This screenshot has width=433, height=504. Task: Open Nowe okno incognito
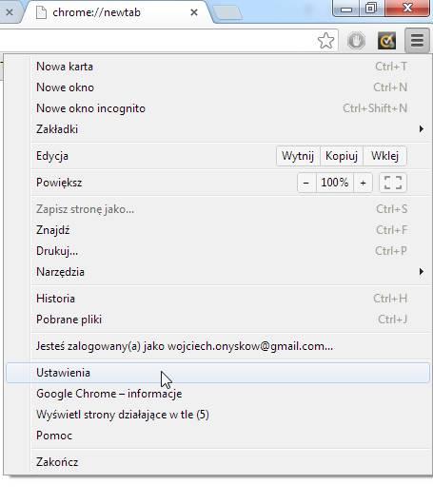218,108
